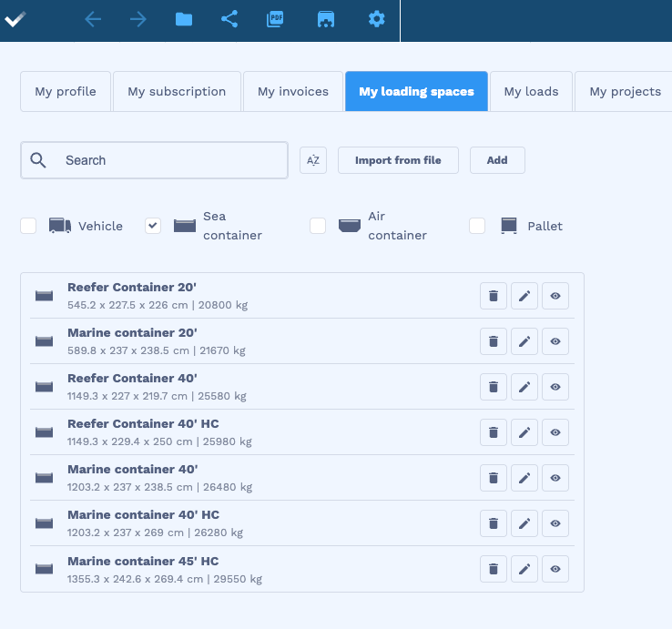Go forward with the right arrow
Screen dimensions: 672x629
(x=138, y=19)
